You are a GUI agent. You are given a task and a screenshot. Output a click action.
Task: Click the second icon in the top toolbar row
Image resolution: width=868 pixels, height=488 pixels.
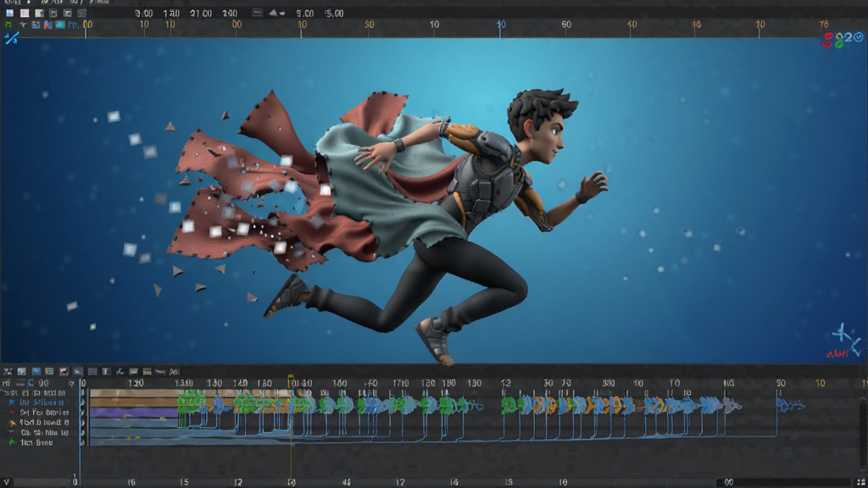click(x=25, y=13)
